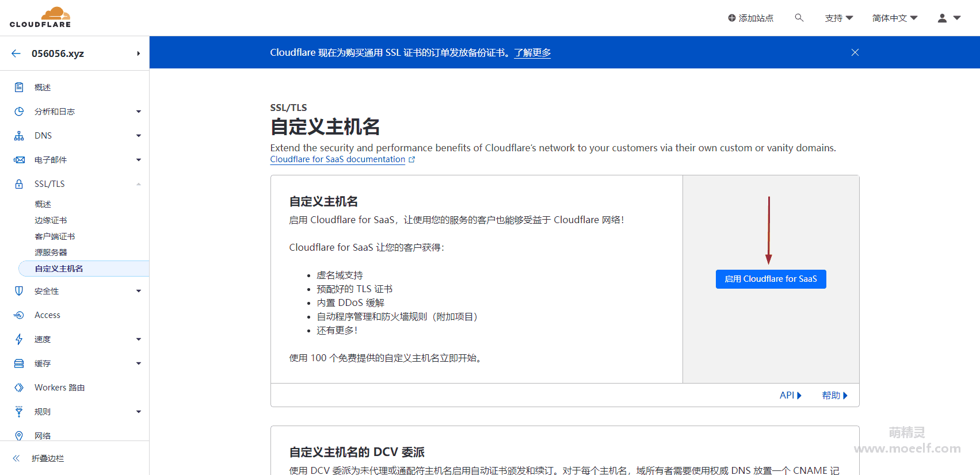Open the search magnifier icon
Image resolution: width=980 pixels, height=475 pixels.
pos(799,18)
